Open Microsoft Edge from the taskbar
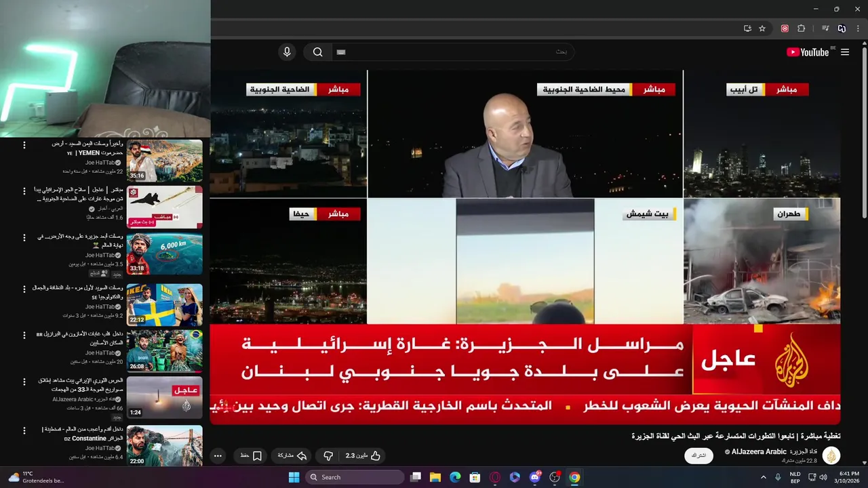868x488 pixels. coord(455,477)
